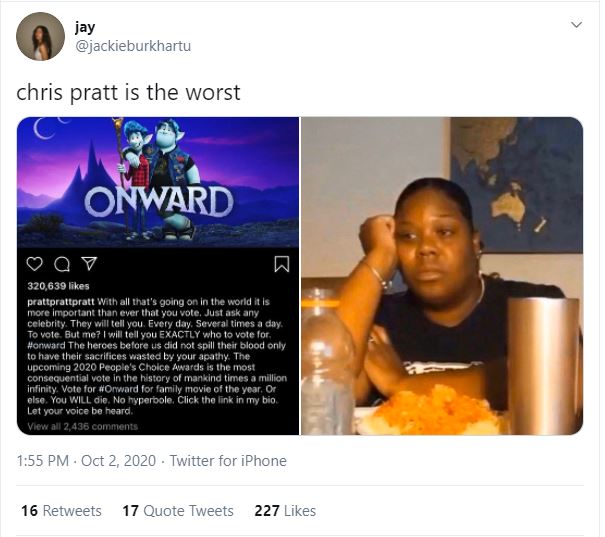Viewport: 605px width, 537px height.
Task: Click the Twitter for iPhone source link
Action: 228,461
